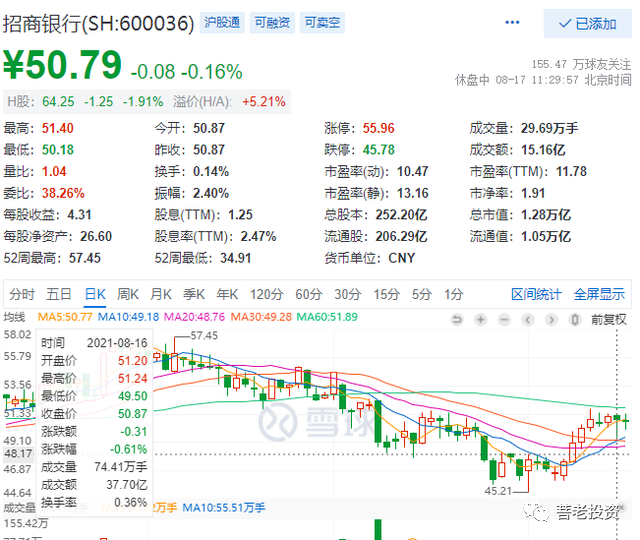Click the 可融资 tag

pyautogui.click(x=272, y=22)
